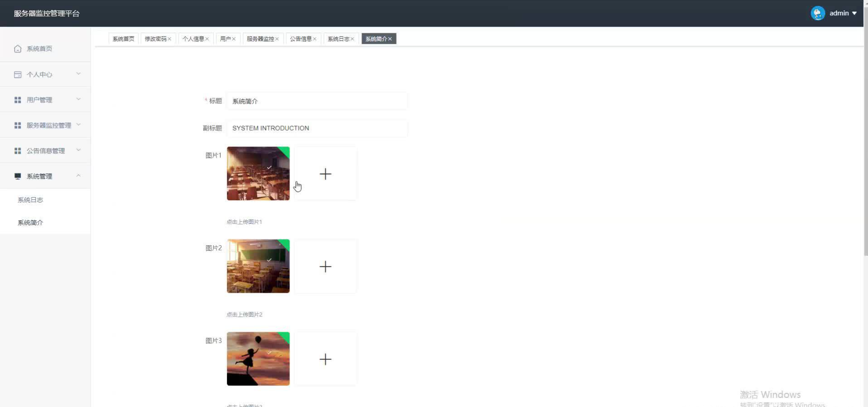Expand the 个人中心 menu chevron
The width and height of the screenshot is (868, 407).
pyautogui.click(x=78, y=74)
